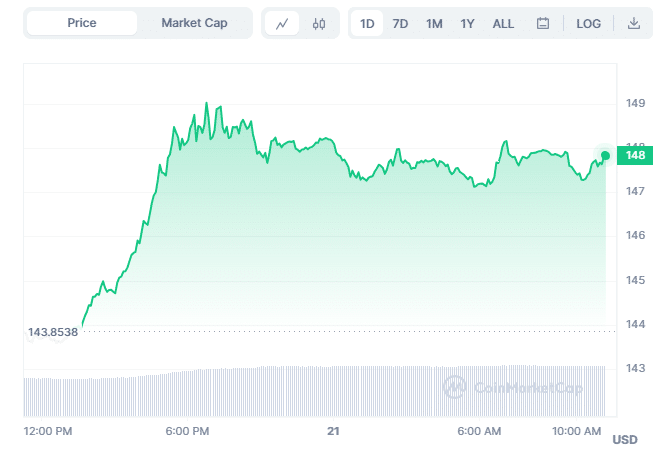Select the 1Y time range

pyautogui.click(x=467, y=23)
